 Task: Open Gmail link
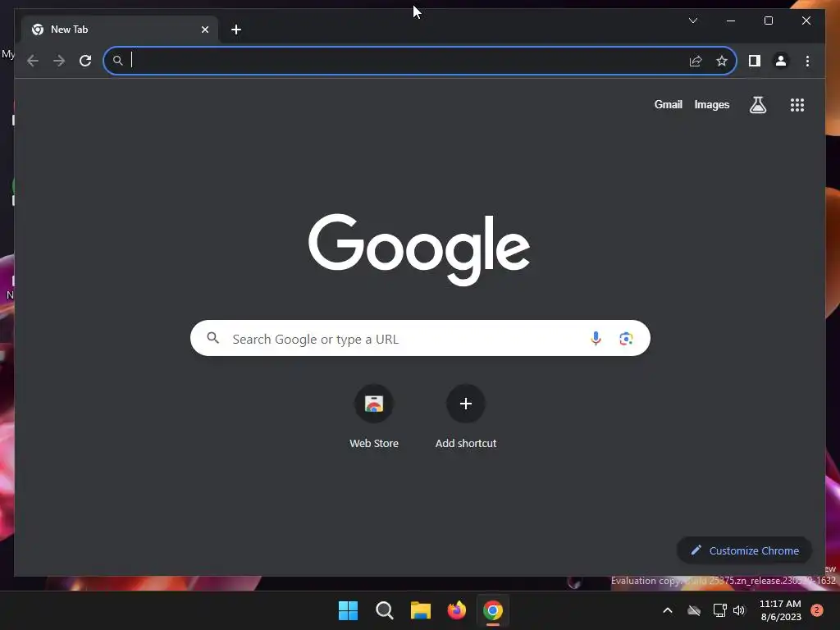click(x=668, y=104)
